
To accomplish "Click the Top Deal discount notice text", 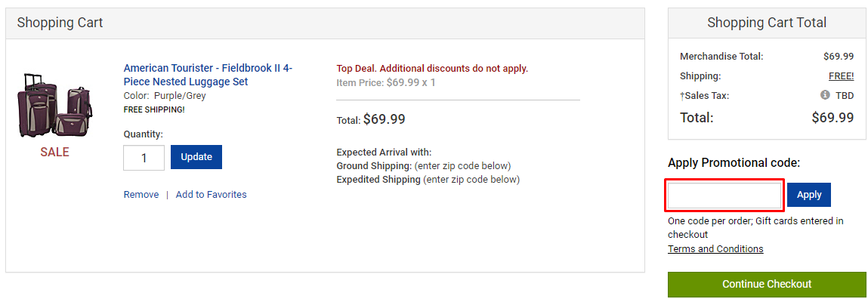I will 432,69.
